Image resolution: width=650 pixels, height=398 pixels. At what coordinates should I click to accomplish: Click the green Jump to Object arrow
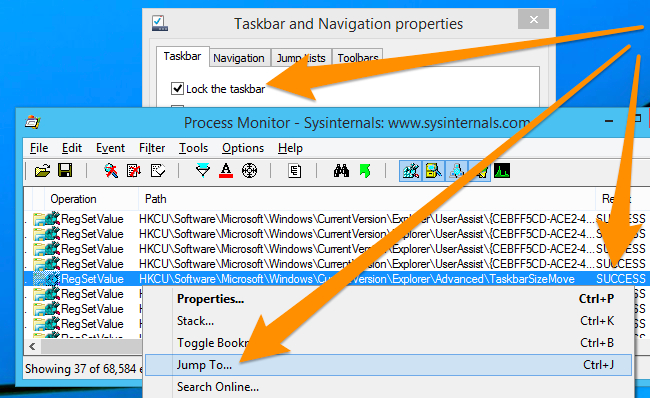[365, 170]
